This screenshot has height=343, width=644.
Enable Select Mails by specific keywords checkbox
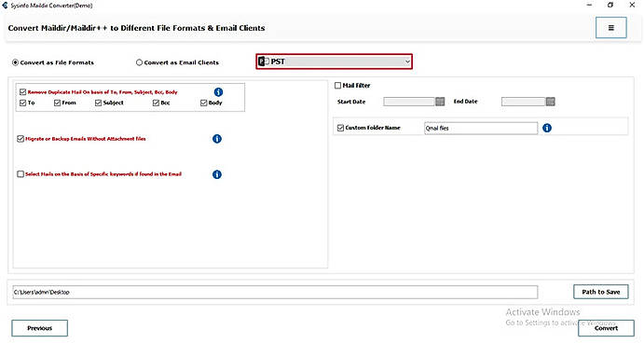(21, 174)
